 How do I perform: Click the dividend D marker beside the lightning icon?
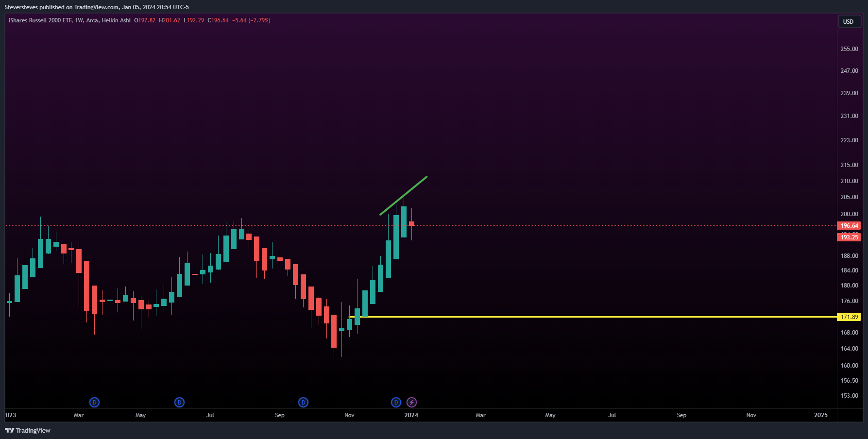click(x=396, y=402)
